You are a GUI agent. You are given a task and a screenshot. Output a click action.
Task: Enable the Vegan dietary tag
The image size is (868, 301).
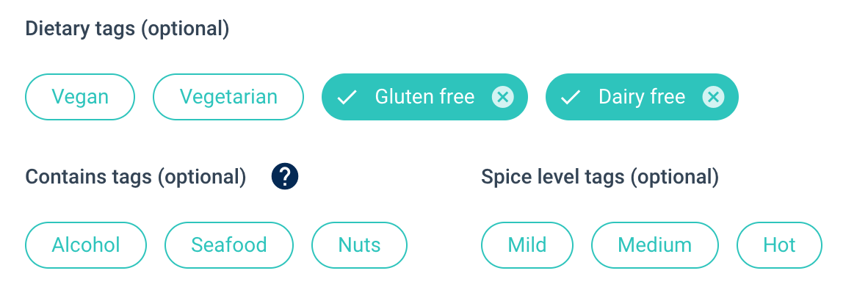[80, 97]
